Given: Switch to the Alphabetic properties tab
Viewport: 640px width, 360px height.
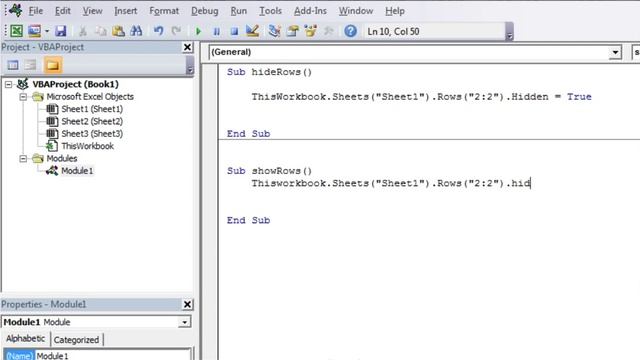Looking at the screenshot, I should click(x=25, y=339).
